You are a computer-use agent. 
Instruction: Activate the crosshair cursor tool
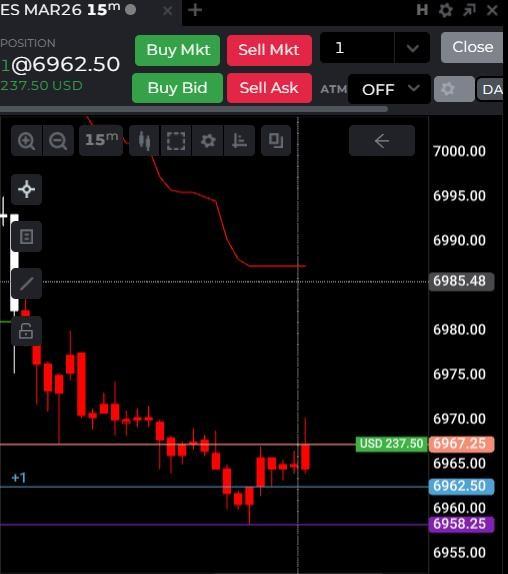26,189
